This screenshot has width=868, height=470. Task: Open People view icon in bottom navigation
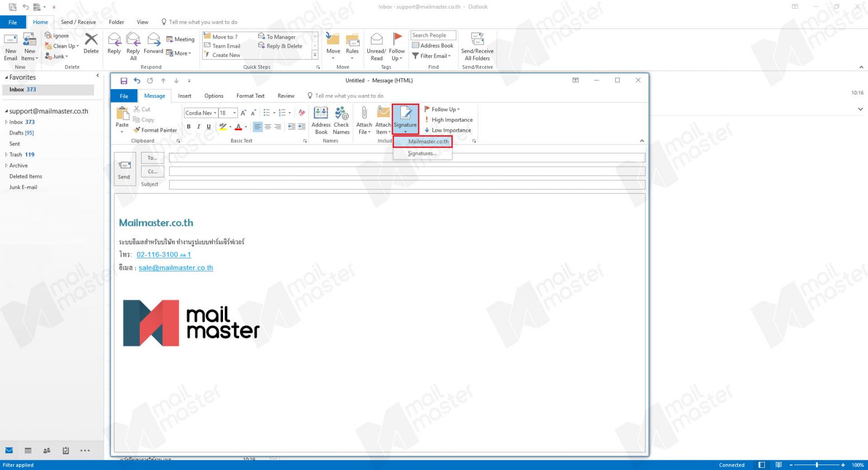coord(47,450)
